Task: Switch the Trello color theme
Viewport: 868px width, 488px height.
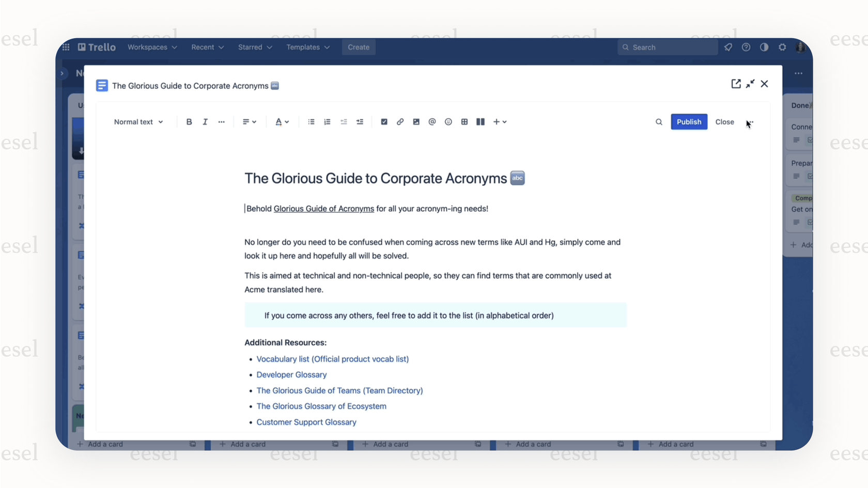Action: click(x=764, y=47)
